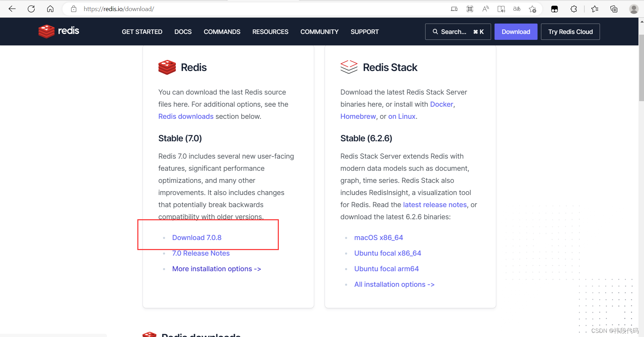Screen dimensions: 644x337
Task: Open the COMMUNITY nav item
Action: pyautogui.click(x=319, y=32)
